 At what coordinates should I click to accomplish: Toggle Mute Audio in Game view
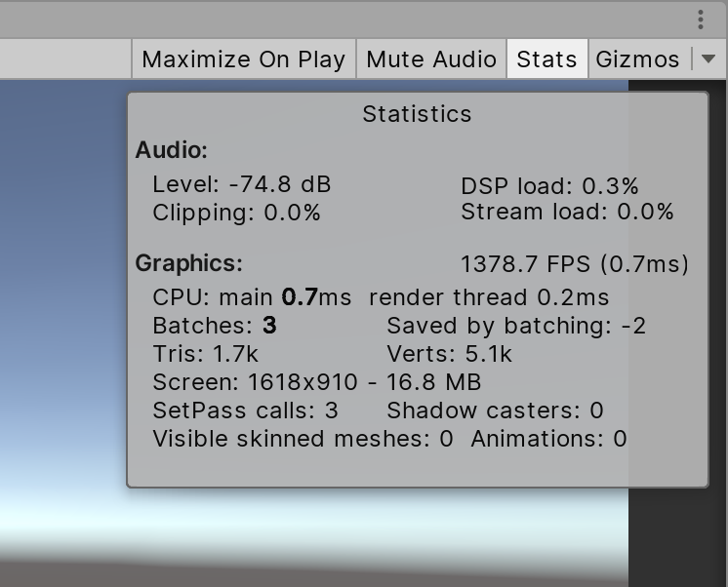point(431,59)
